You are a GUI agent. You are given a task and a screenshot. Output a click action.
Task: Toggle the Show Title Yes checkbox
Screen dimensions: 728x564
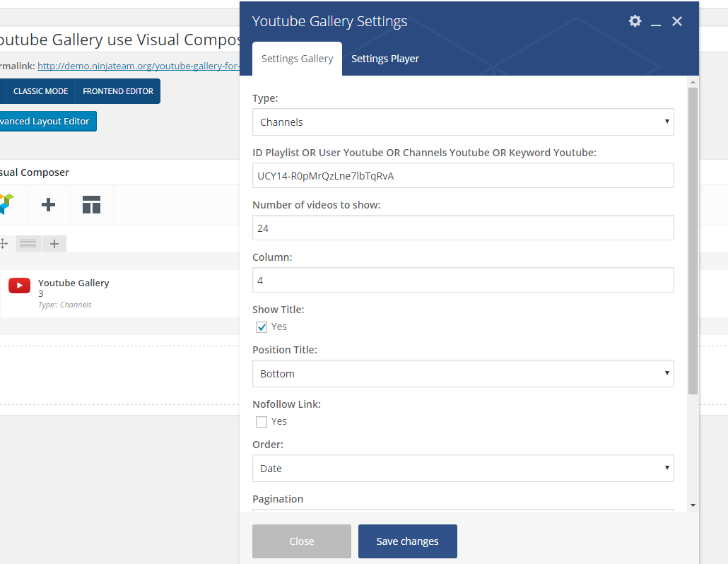(x=262, y=327)
